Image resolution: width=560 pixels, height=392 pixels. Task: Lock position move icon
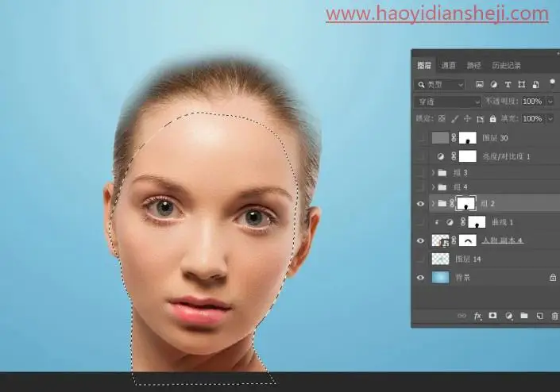[x=467, y=119]
